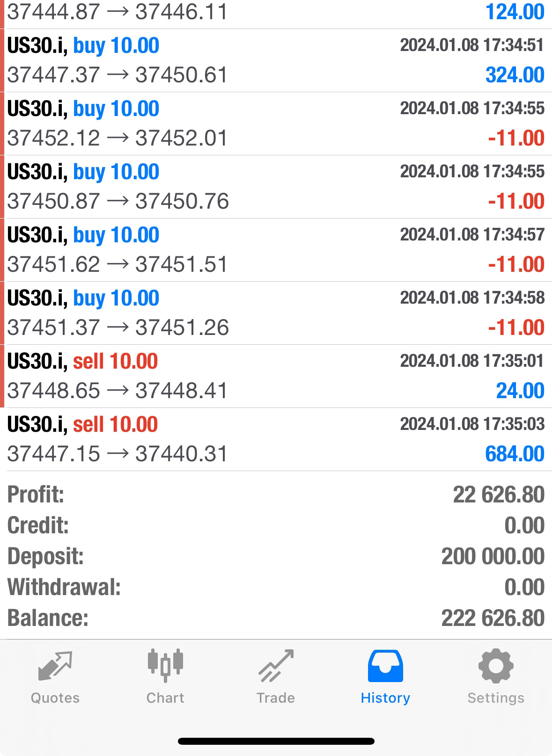Tap the Quotes arrows icon
The image size is (552, 756).
pyautogui.click(x=55, y=666)
